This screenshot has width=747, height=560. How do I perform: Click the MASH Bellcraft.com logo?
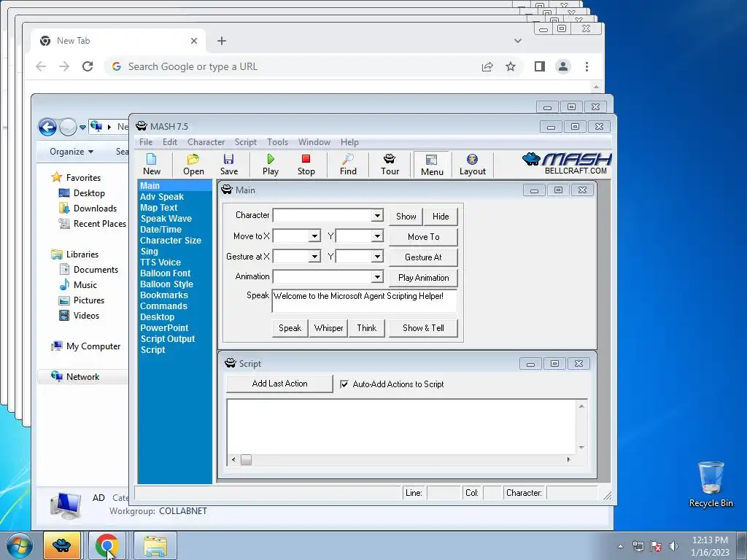tap(567, 163)
